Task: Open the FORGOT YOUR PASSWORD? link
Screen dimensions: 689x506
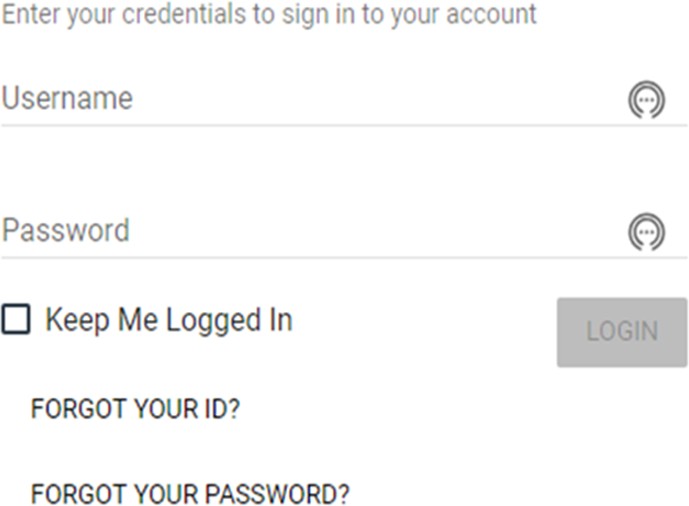Action: 190,494
